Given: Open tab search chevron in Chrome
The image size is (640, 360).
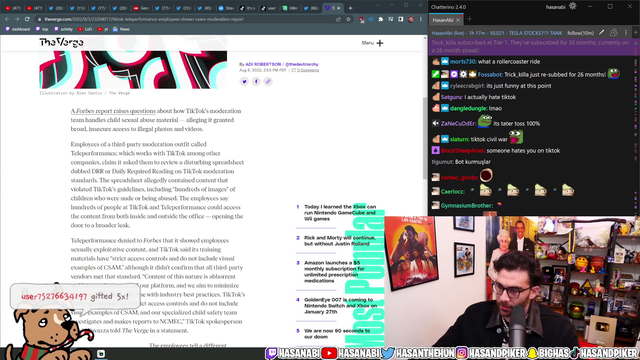Looking at the screenshot, I should pyautogui.click(x=378, y=5).
